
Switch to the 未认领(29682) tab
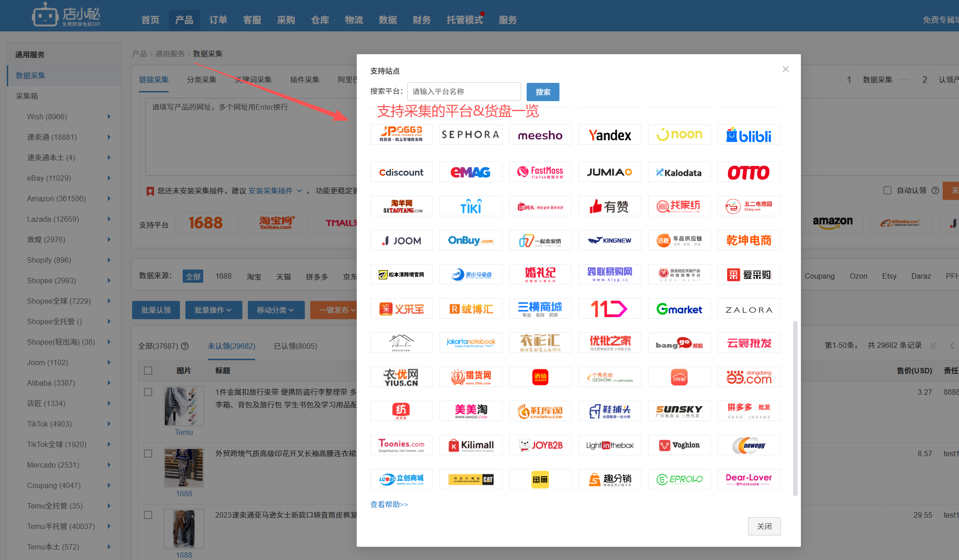tap(231, 346)
